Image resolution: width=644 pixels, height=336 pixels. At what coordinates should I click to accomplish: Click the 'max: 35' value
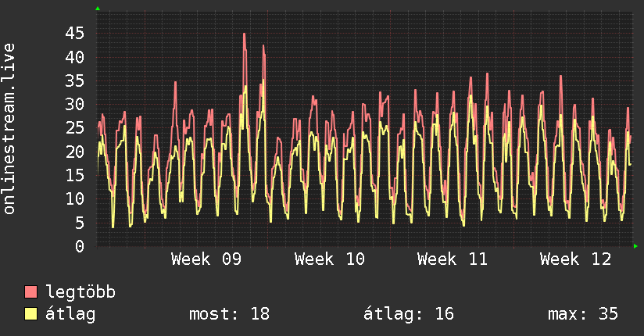(583, 314)
